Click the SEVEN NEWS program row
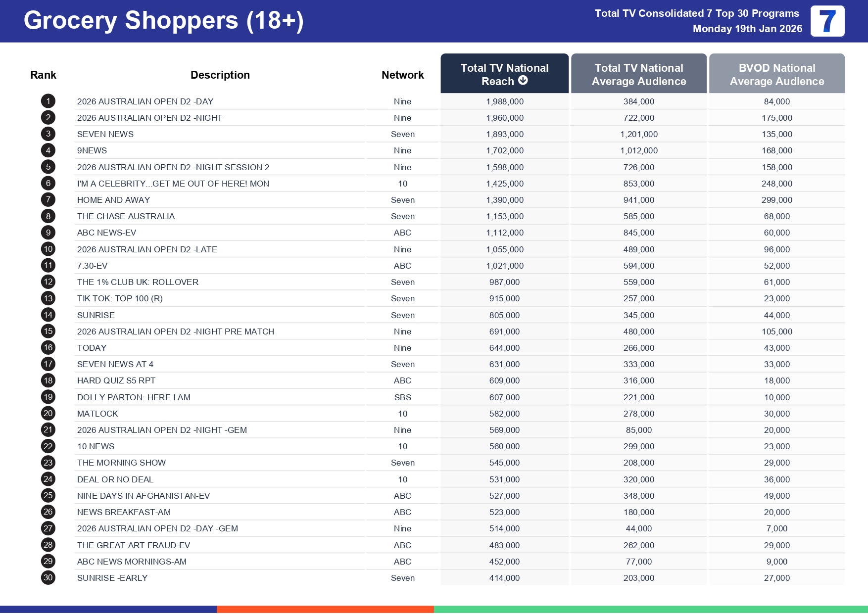The image size is (868, 614). pyautogui.click(x=105, y=134)
